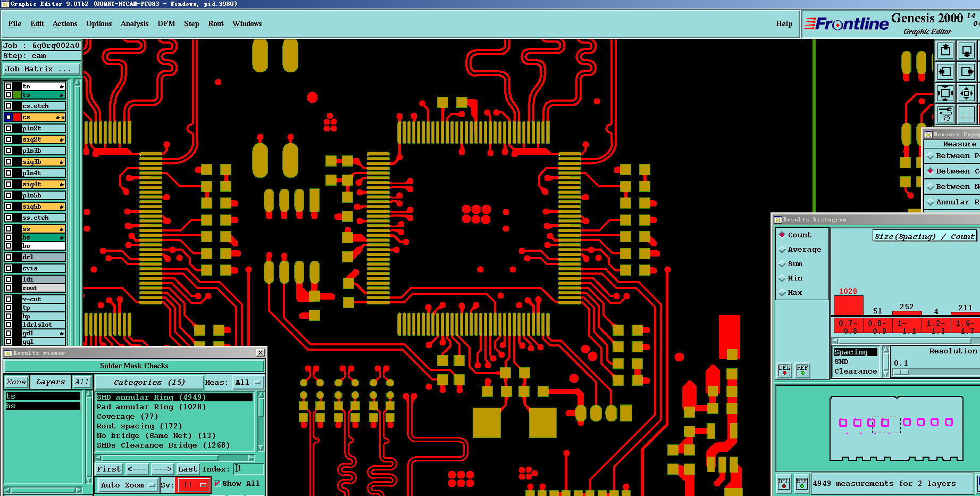Click the zoom out expand-arrows icon
980x496 pixels.
point(945,93)
